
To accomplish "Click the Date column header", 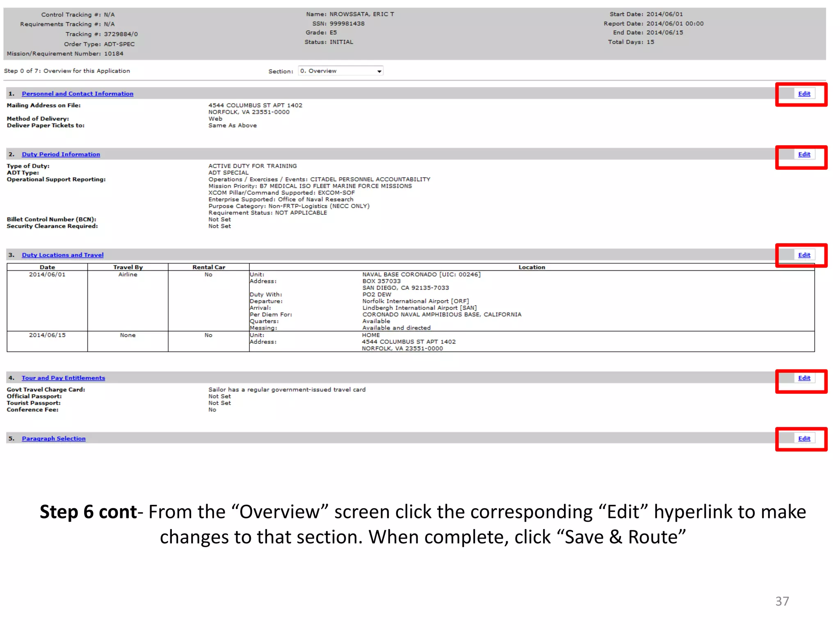I will click(x=47, y=267).
